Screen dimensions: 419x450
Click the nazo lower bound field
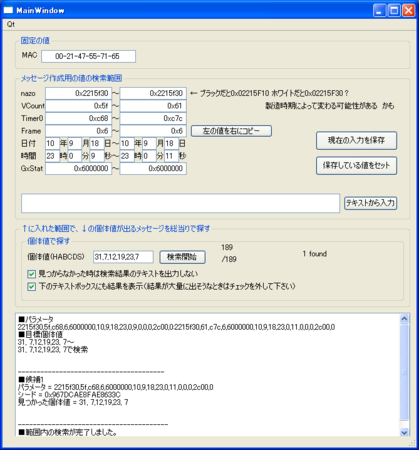78,93
